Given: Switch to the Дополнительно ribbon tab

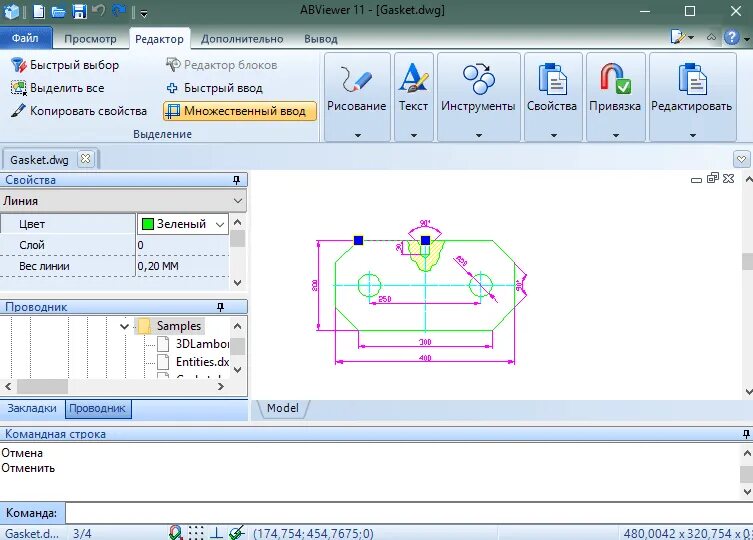Looking at the screenshot, I should (x=242, y=39).
